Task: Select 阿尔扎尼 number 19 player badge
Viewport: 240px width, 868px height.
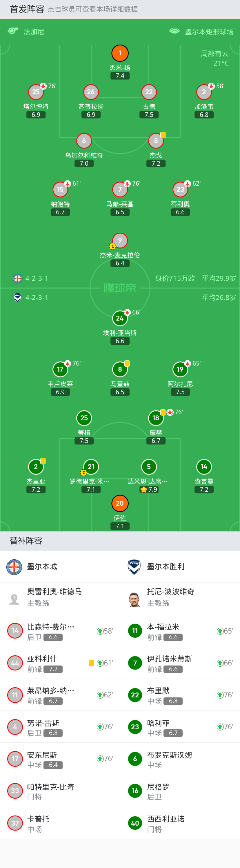Action: tap(180, 369)
